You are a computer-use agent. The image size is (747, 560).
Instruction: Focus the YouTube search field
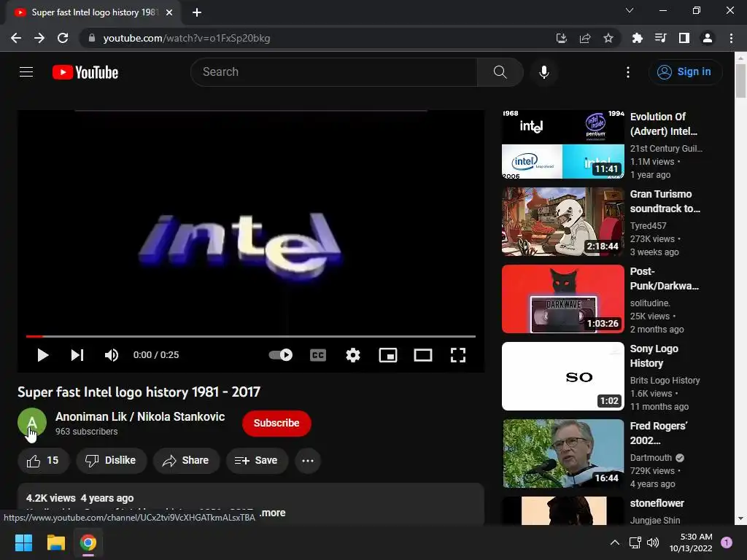[334, 72]
